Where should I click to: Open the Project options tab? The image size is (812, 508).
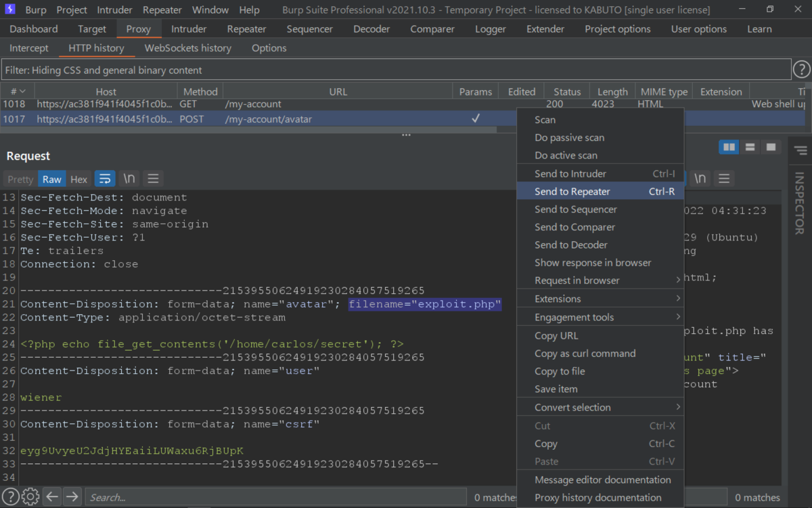(x=618, y=29)
